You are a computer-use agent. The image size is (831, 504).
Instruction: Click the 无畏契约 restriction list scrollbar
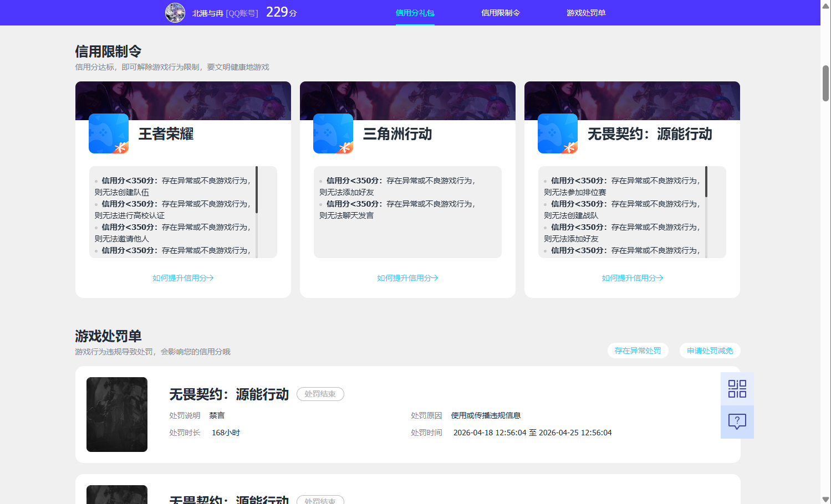click(706, 182)
